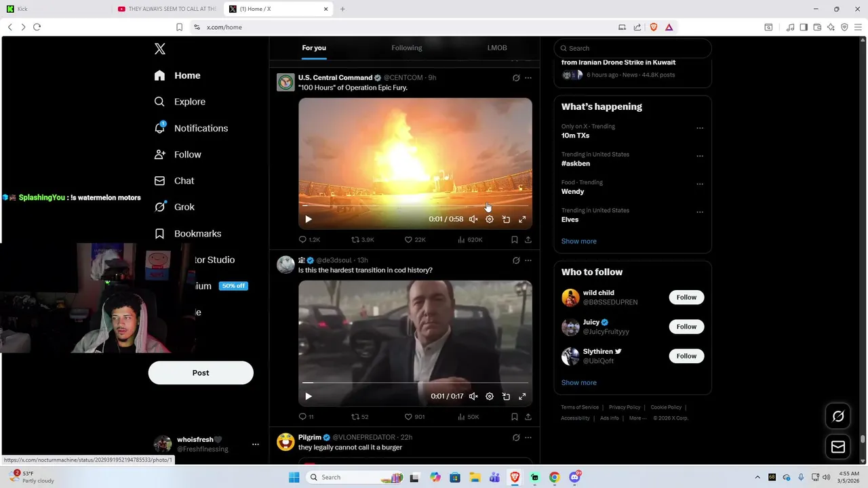This screenshot has height=488, width=868.
Task: Bookmark the CENTCOM post
Action: (514, 239)
